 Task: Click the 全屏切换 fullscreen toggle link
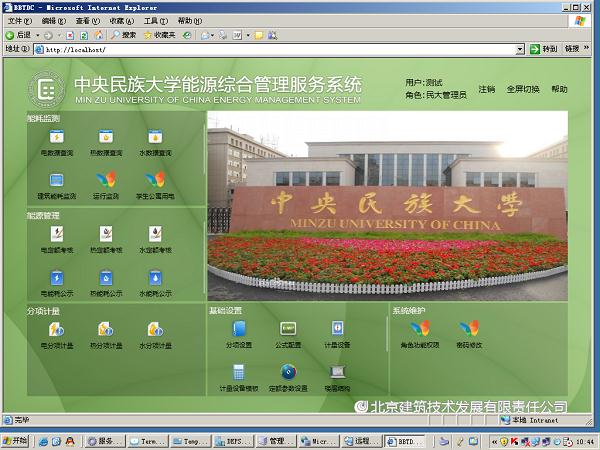coord(522,89)
